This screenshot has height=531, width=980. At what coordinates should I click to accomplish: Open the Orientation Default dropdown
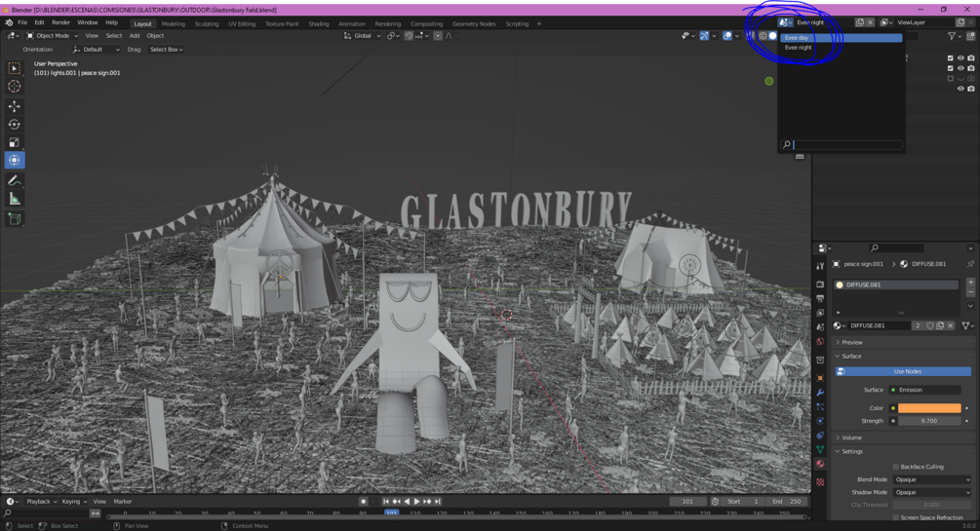click(x=97, y=50)
